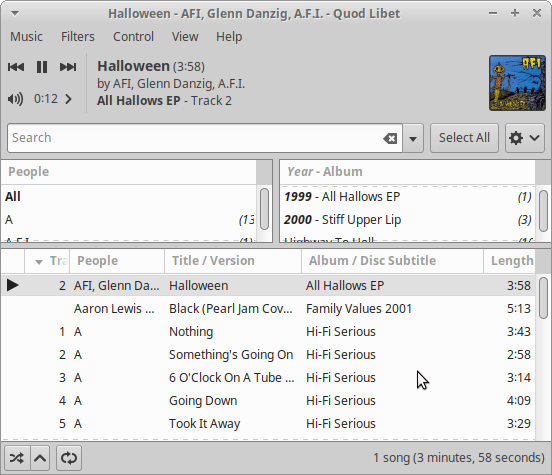Clear the search field with the backspace icon

(390, 138)
